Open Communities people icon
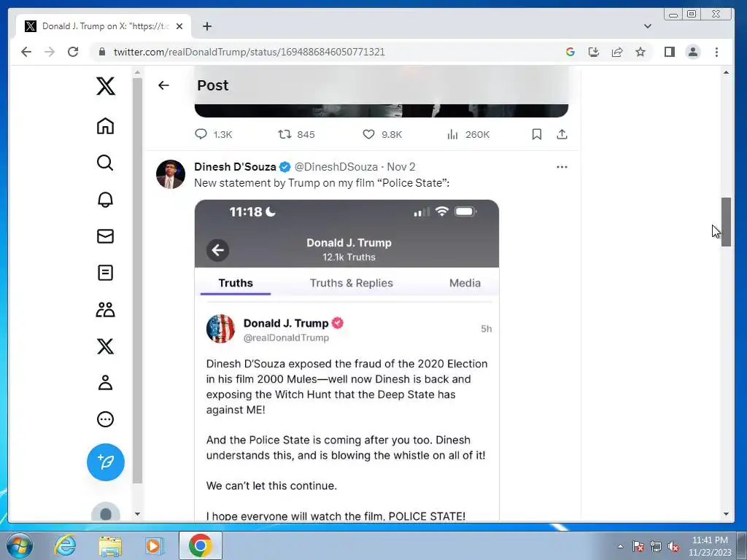This screenshot has width=747, height=560. [105, 309]
